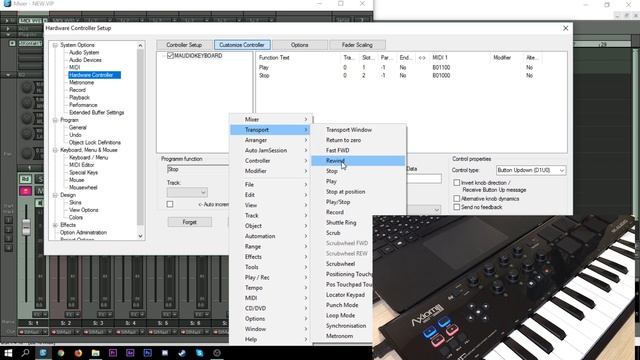Click the Rd automation button in the mixer
The width and height of the screenshot is (640, 360).
pyautogui.click(x=25, y=179)
